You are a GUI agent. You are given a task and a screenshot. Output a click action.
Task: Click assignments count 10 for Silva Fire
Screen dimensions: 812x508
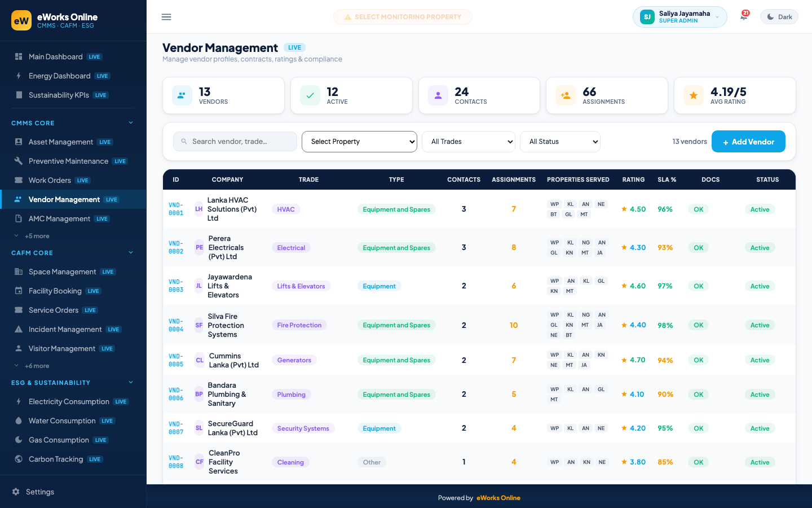point(514,325)
